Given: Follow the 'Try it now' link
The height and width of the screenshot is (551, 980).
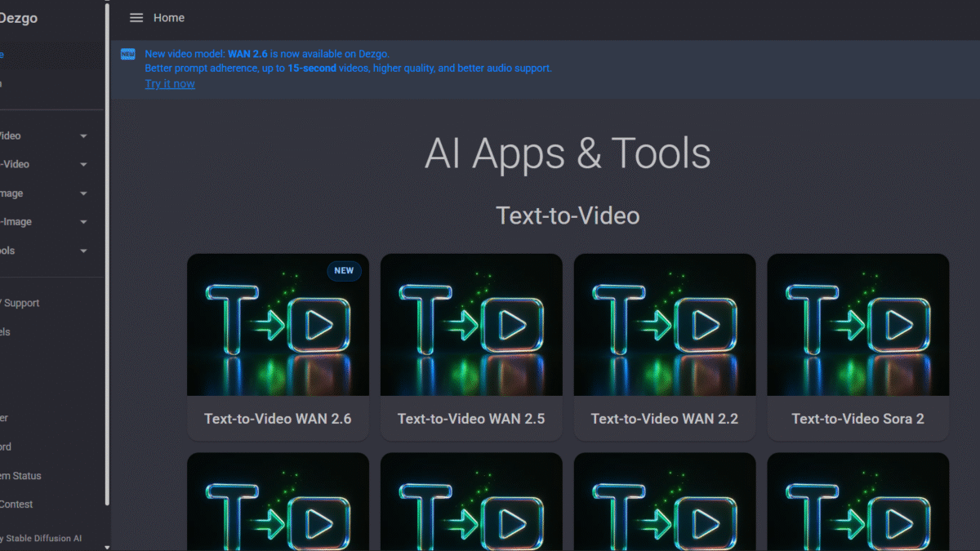Looking at the screenshot, I should pyautogui.click(x=170, y=83).
